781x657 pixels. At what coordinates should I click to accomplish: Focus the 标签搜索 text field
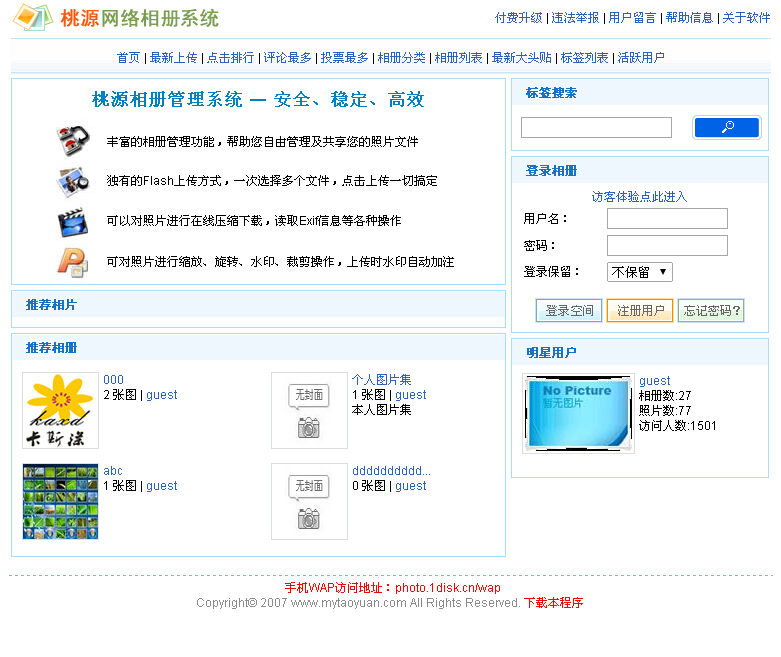[596, 128]
